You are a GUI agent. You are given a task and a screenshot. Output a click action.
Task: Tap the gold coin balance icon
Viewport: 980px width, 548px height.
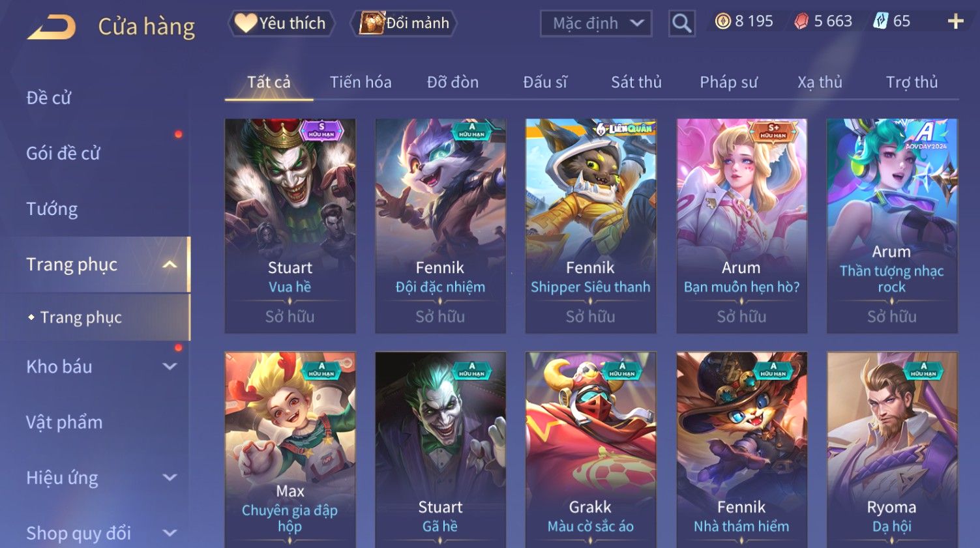[722, 22]
